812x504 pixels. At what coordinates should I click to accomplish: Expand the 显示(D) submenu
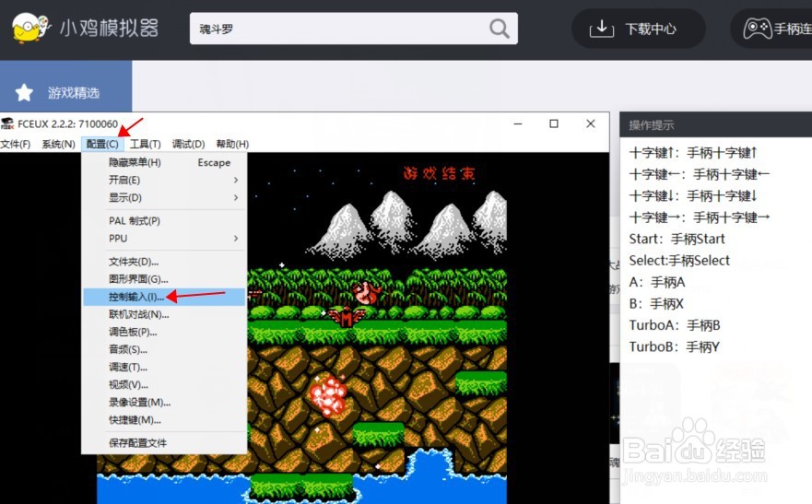(x=164, y=198)
